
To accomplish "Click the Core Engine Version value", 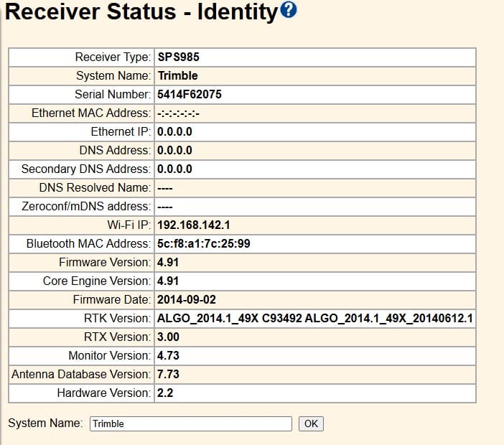I will (168, 281).
